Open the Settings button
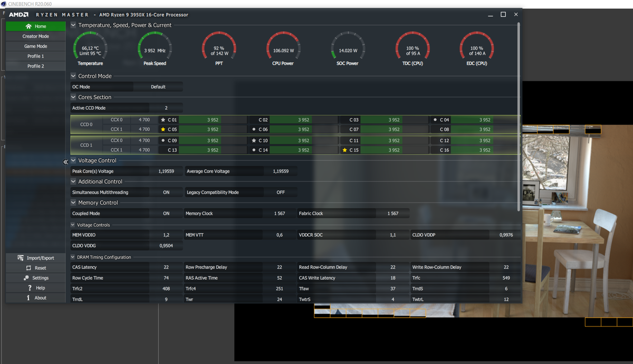Viewport: 633px width, 364px height. (x=36, y=278)
